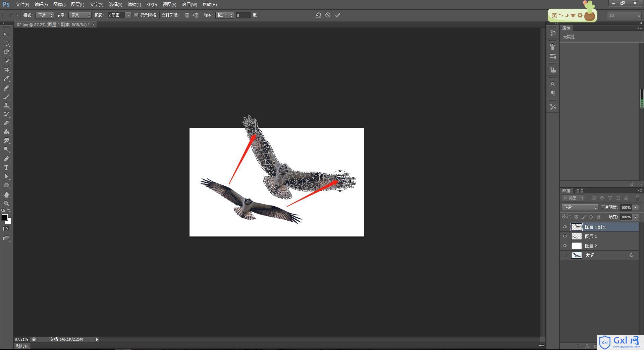Toggle the 显示网格 checkbox
The height and width of the screenshot is (350, 644).
click(137, 15)
